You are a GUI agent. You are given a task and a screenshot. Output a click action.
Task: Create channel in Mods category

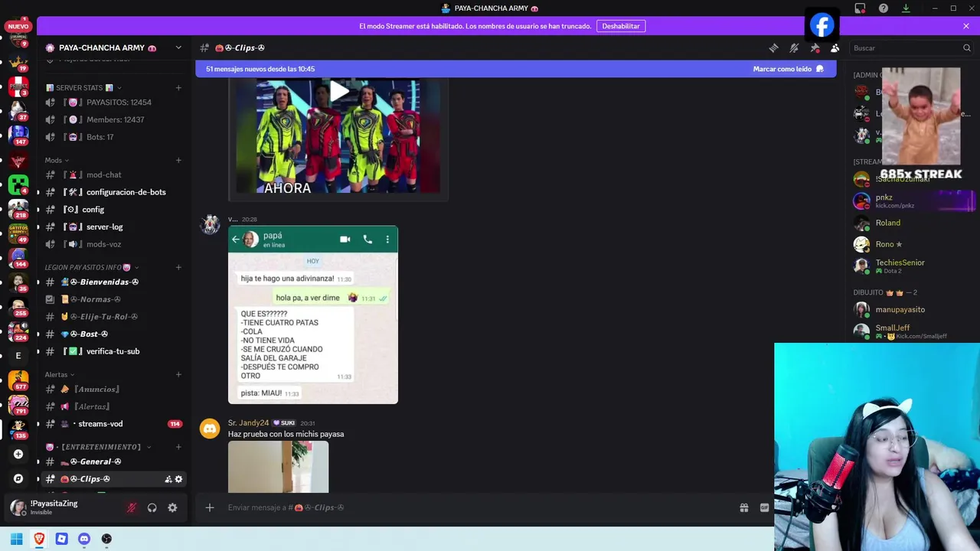[178, 160]
